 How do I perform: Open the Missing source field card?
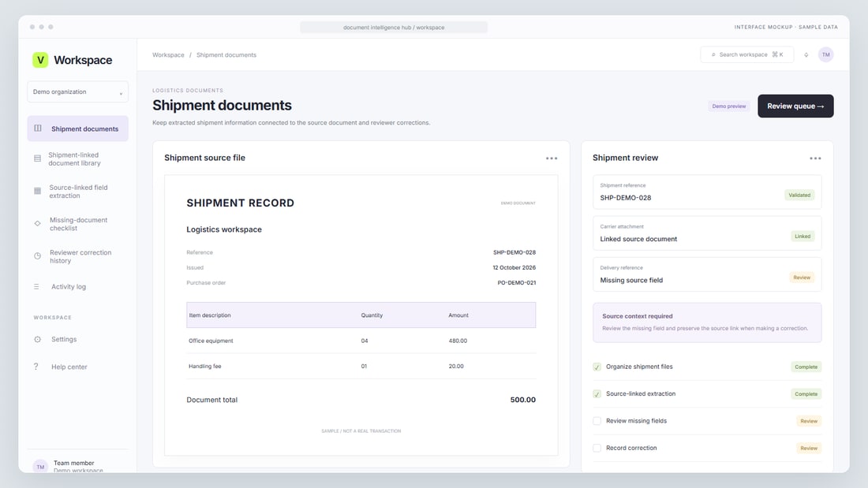coord(707,274)
